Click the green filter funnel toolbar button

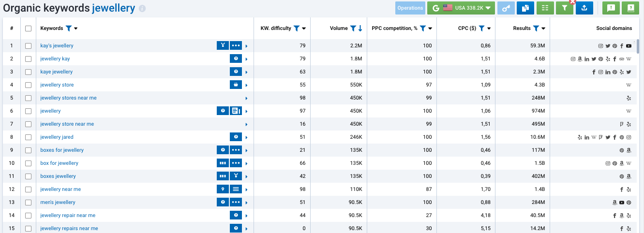pyautogui.click(x=564, y=8)
